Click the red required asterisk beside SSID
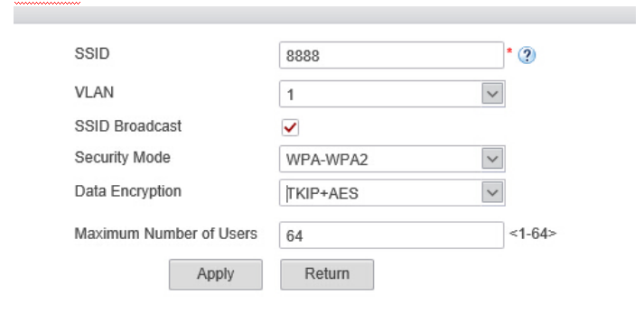This screenshot has height=332, width=644. click(x=509, y=51)
